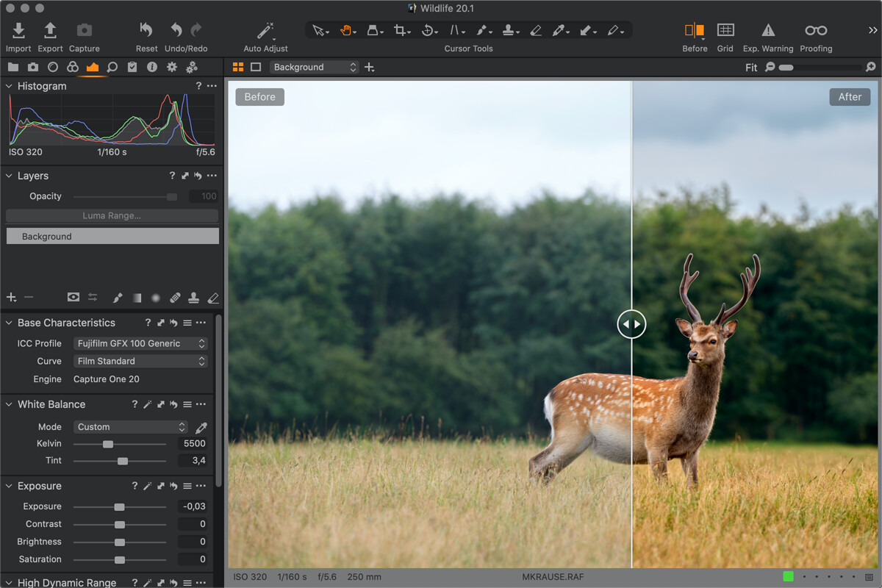
Task: Toggle the Before/After view
Action: point(695,30)
